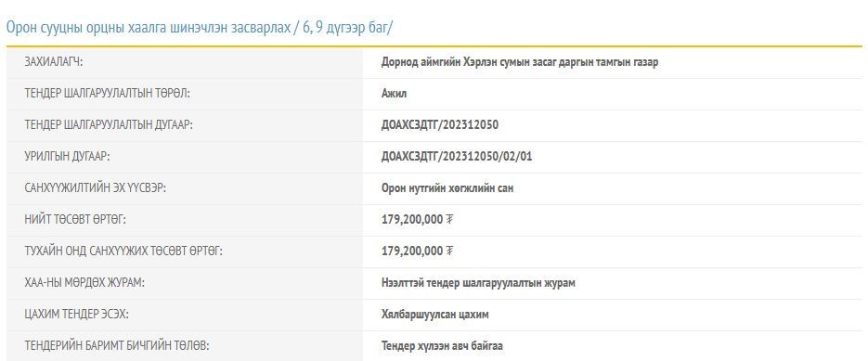Screen dimensions: 868x361
Task: Click 'Дорнод аймгийн Хэрлэн сумын засаг даргын тамгын газар'
Action: [x=520, y=62]
